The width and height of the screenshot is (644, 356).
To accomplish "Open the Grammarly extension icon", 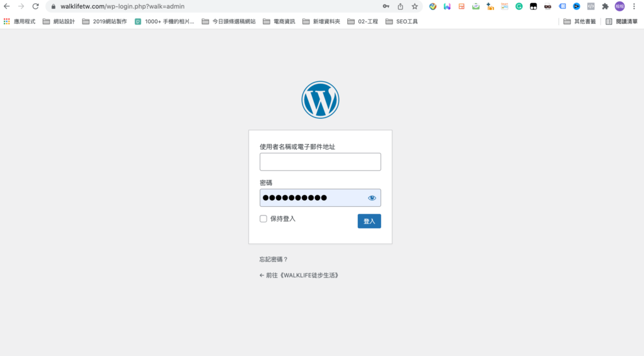I will 519,6.
